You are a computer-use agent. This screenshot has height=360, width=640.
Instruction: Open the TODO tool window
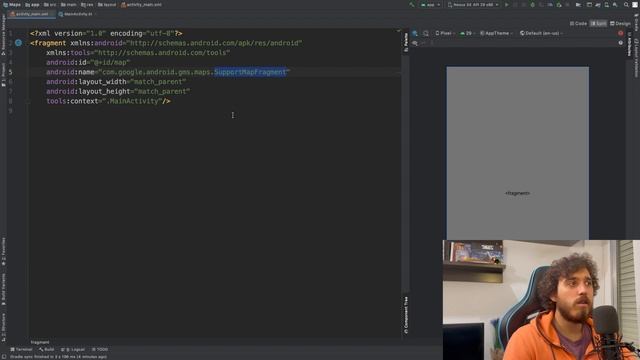pyautogui.click(x=100, y=349)
